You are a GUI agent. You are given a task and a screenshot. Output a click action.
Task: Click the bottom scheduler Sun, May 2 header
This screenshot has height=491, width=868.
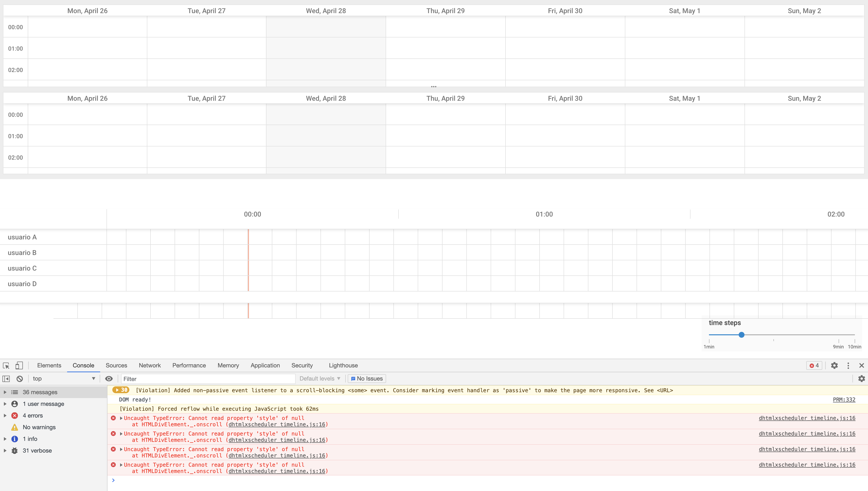point(804,99)
